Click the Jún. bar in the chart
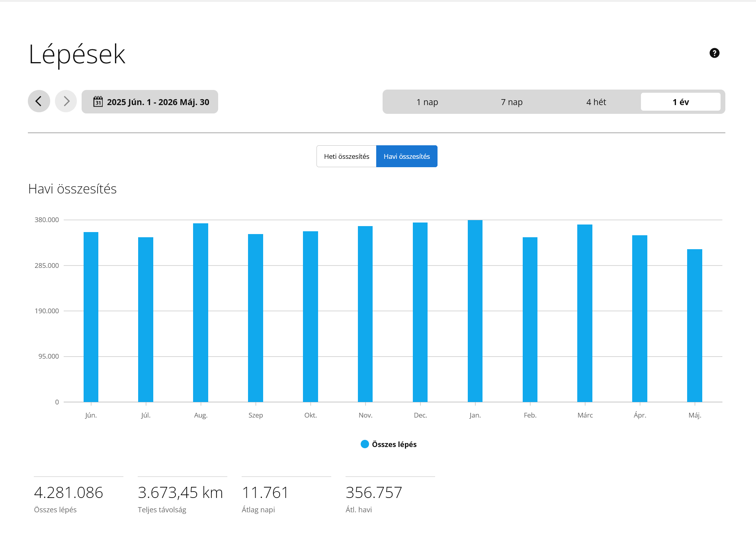 click(91, 317)
